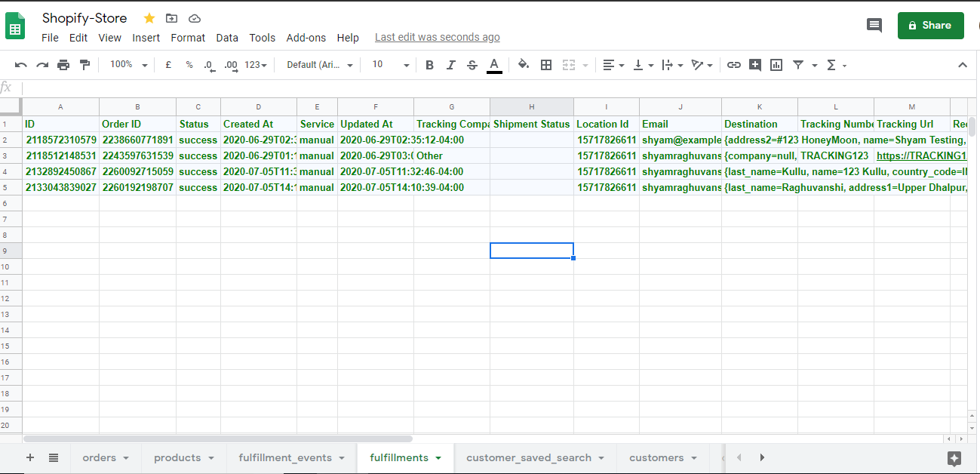Open the https://TRACKING1 link in row 3
This screenshot has width=980, height=474.
[921, 155]
